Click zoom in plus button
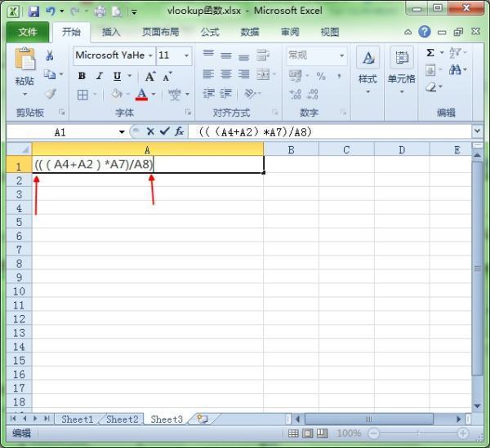The width and height of the screenshot is (490, 448). tap(463, 433)
